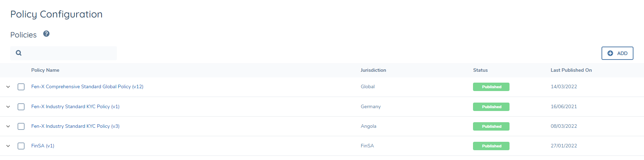Open the Fen-X Industry Standard KYC Policy (v1)

(75, 106)
